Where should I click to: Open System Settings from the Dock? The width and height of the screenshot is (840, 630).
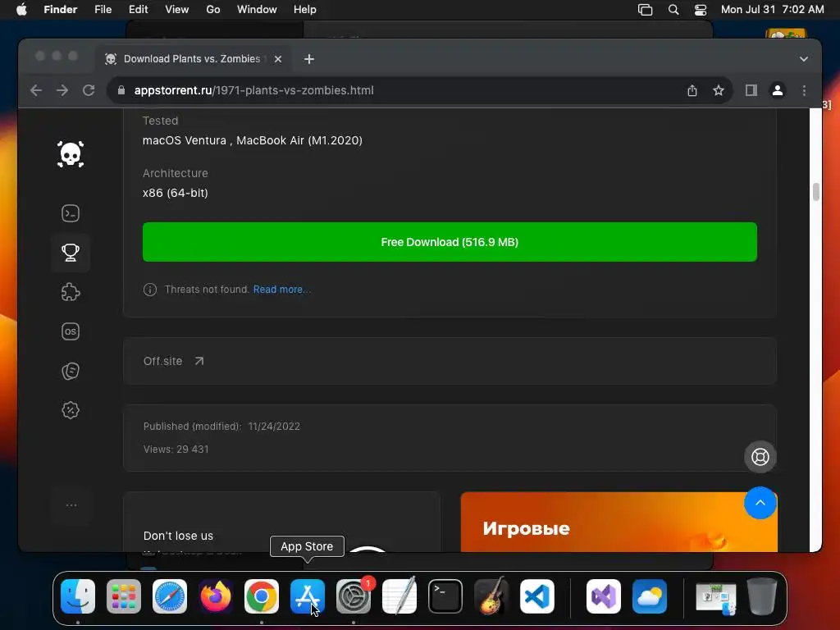354,596
